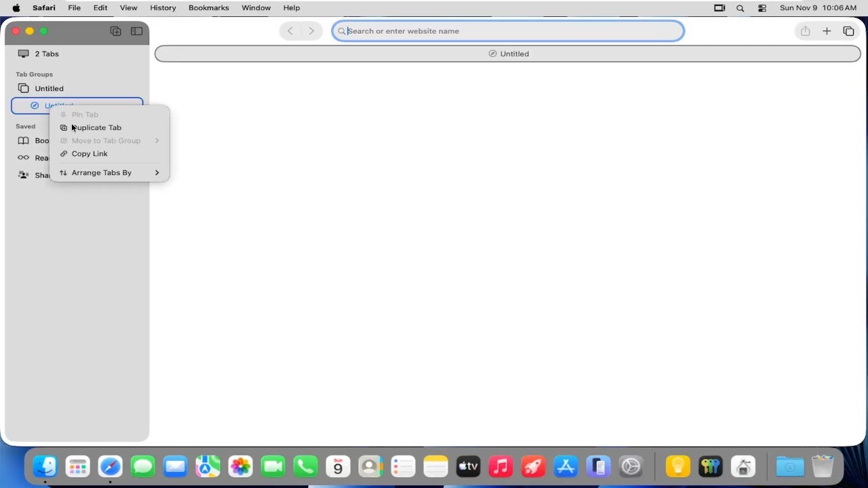Select the Untitled tab in tab bar

(x=508, y=54)
